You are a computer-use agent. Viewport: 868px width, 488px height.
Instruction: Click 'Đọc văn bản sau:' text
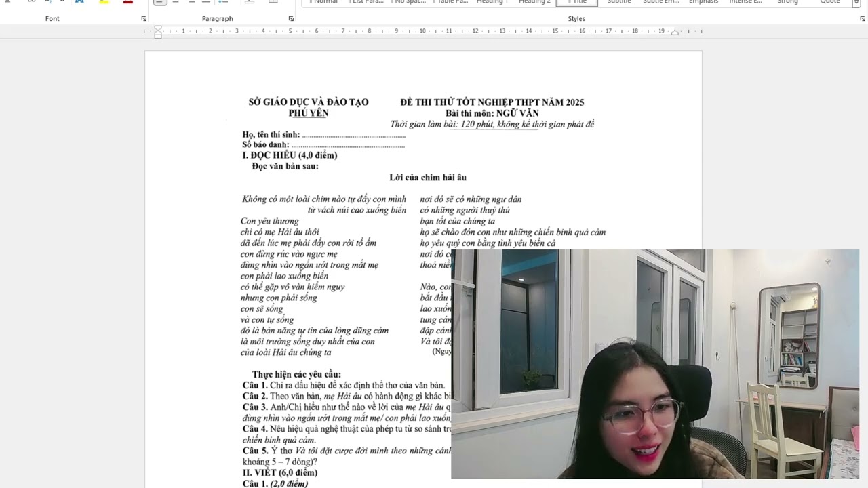point(285,166)
